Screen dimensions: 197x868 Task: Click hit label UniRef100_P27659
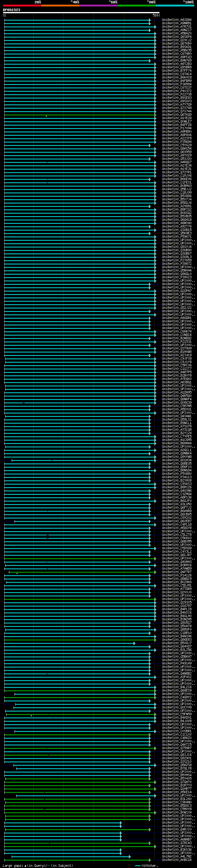click(x=176, y=260)
